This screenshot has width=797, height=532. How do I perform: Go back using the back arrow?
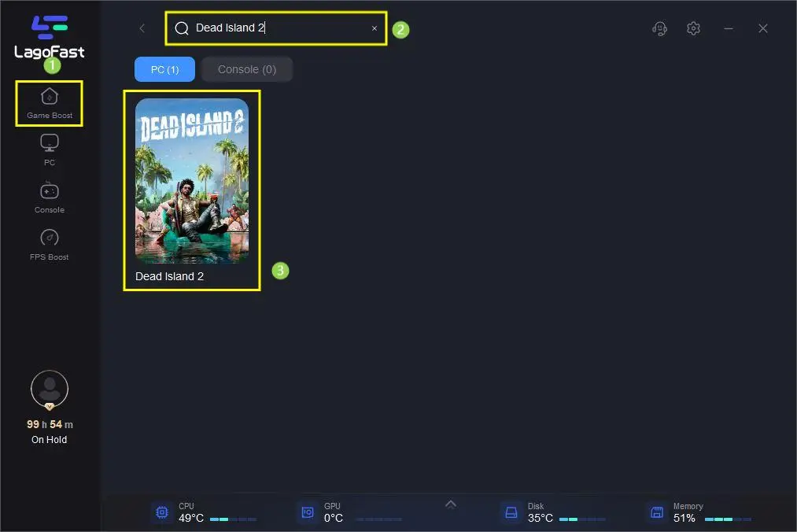click(142, 28)
